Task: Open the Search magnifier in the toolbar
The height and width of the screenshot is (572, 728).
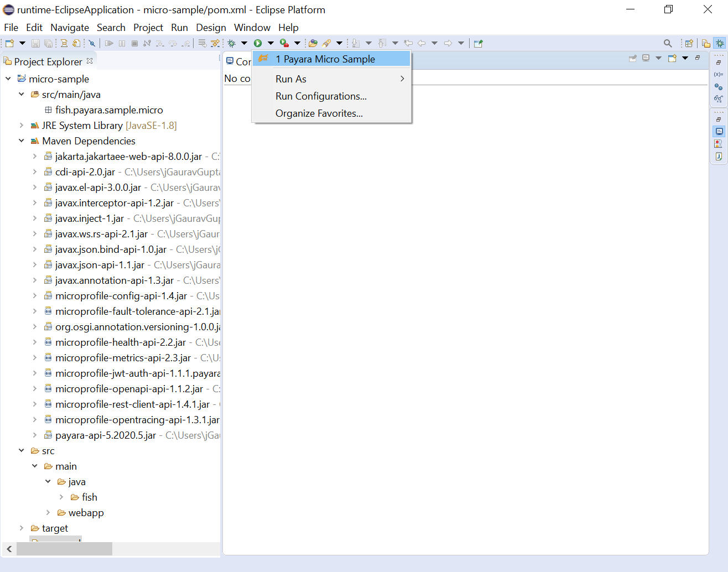Action: pyautogui.click(x=668, y=43)
